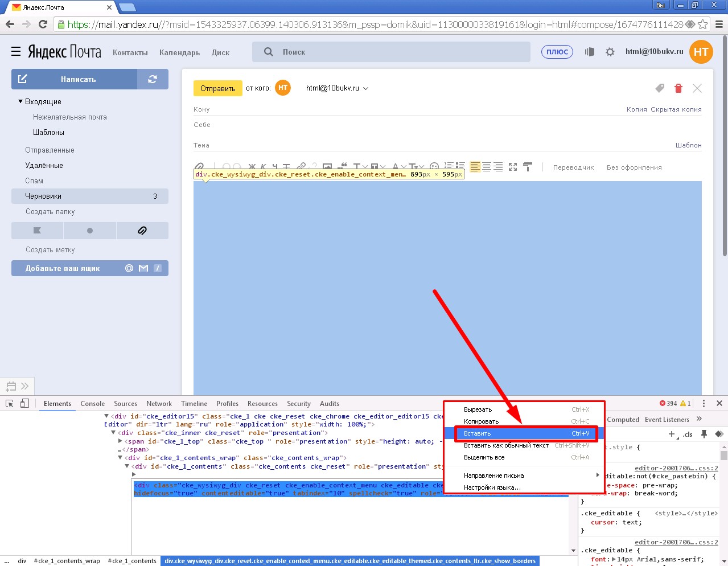This screenshot has width=728, height=566.
Task: Open the Черновики drafts folder
Action: [90, 196]
